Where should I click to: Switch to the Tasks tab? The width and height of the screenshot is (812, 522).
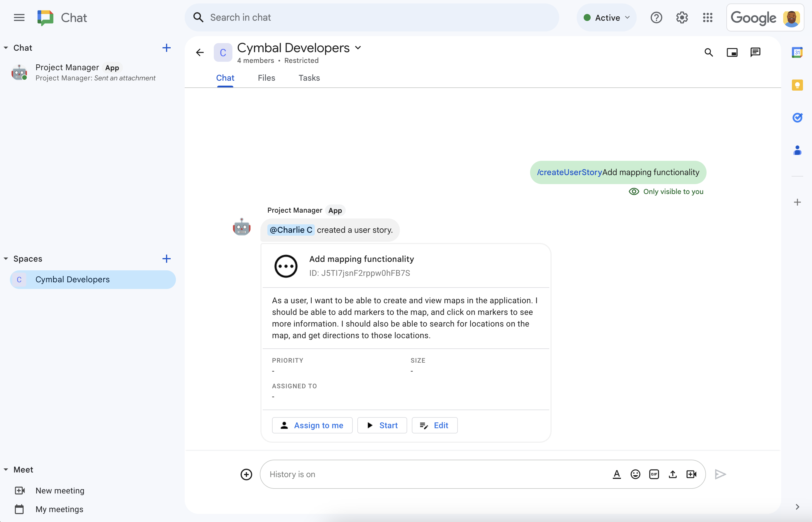[309, 77]
